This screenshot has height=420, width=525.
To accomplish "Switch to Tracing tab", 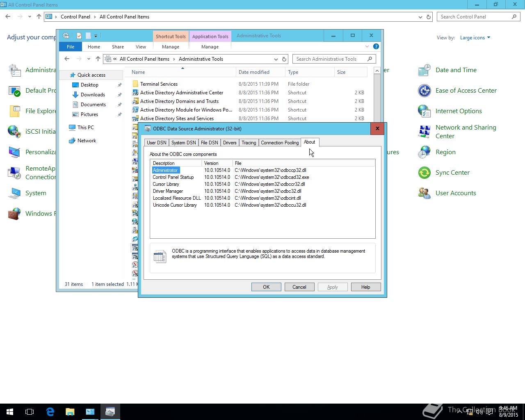I will (249, 143).
